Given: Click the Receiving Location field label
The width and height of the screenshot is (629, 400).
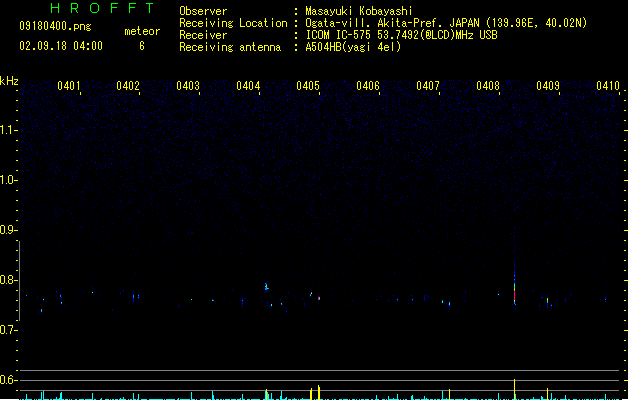Looking at the screenshot, I should tap(233, 23).
